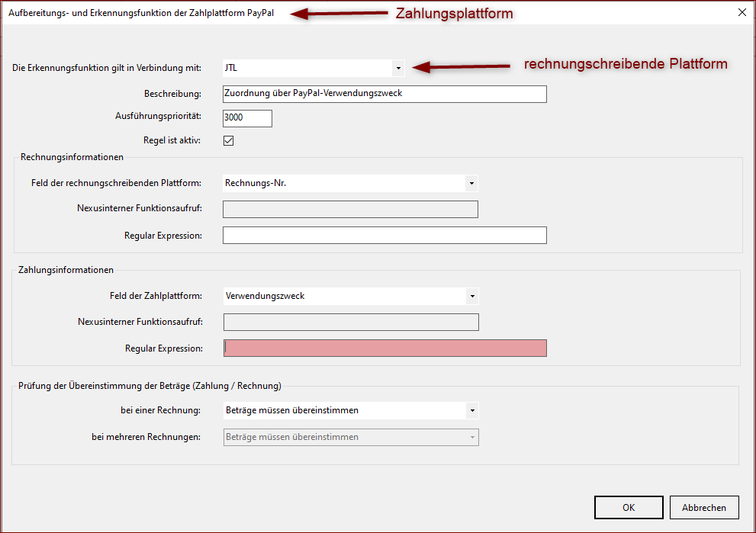The width and height of the screenshot is (756, 533).
Task: Uncheck the 'Regel ist aktiv' checkbox
Action: (x=228, y=140)
